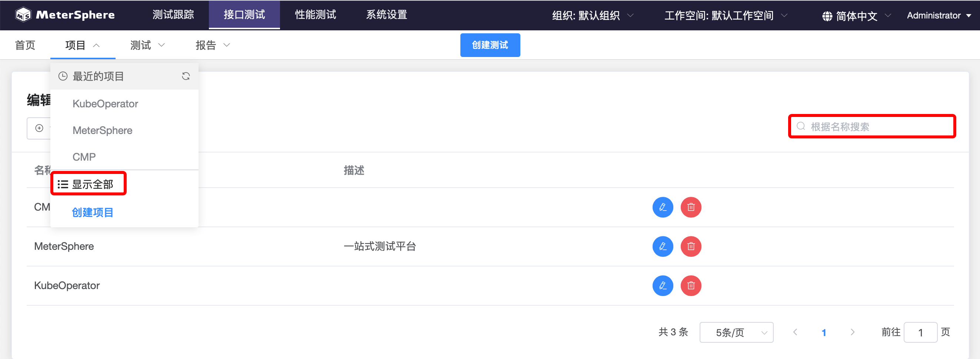Collapse the 项目 dropdown menu
980x359 pixels.
83,45
